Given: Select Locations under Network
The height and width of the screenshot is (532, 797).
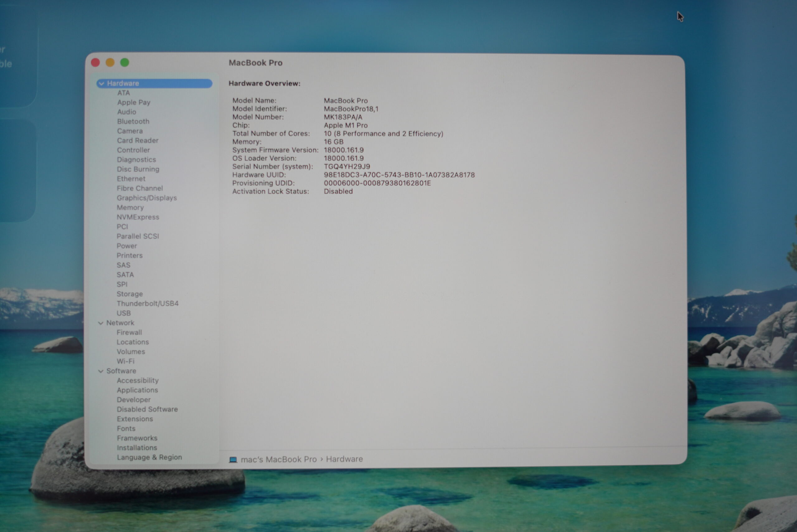Looking at the screenshot, I should (133, 342).
